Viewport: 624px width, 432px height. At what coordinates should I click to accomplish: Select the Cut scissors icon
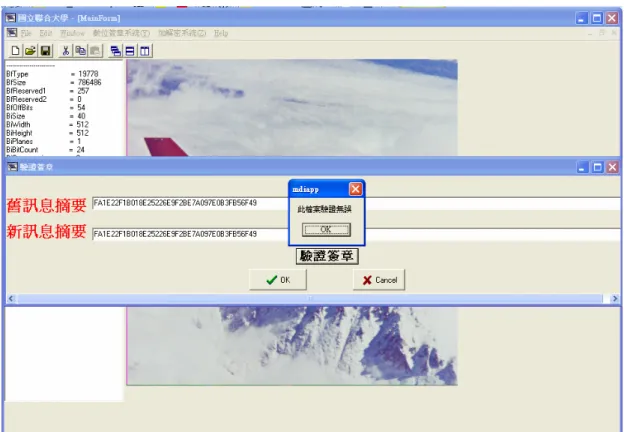tap(66, 51)
